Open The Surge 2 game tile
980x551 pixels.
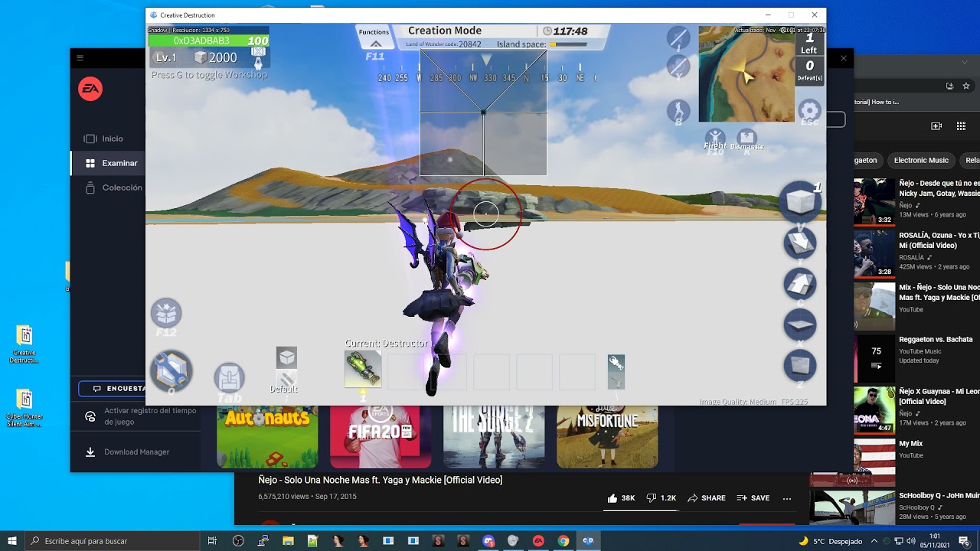(494, 437)
